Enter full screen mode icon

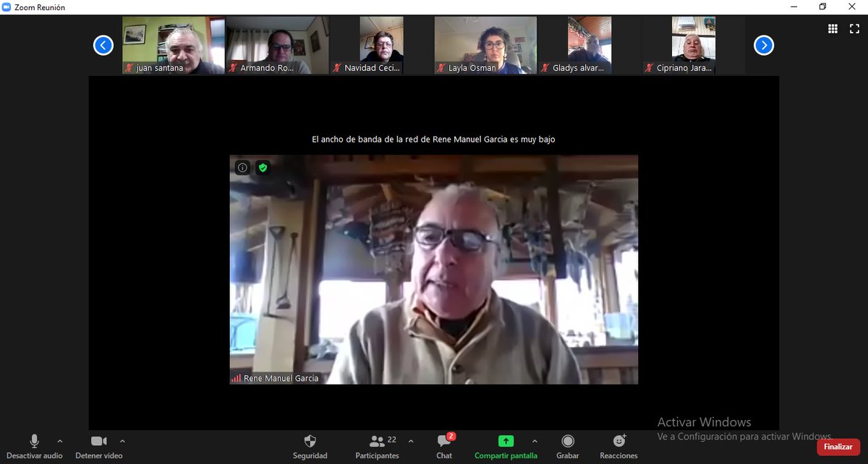(854, 29)
